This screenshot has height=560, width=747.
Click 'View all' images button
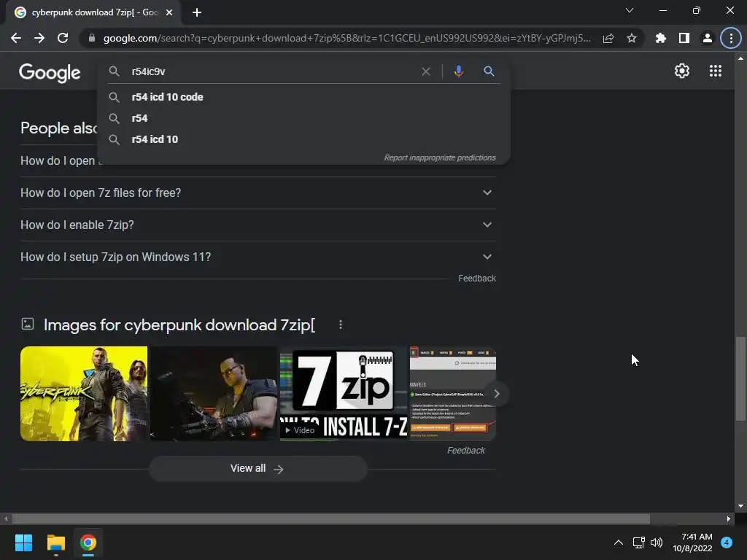pos(258,469)
